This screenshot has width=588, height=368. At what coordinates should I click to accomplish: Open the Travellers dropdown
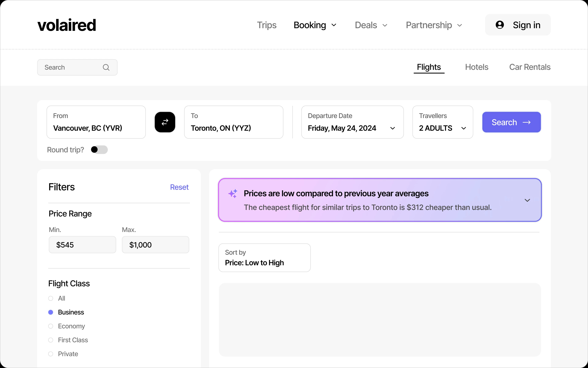pos(443,122)
